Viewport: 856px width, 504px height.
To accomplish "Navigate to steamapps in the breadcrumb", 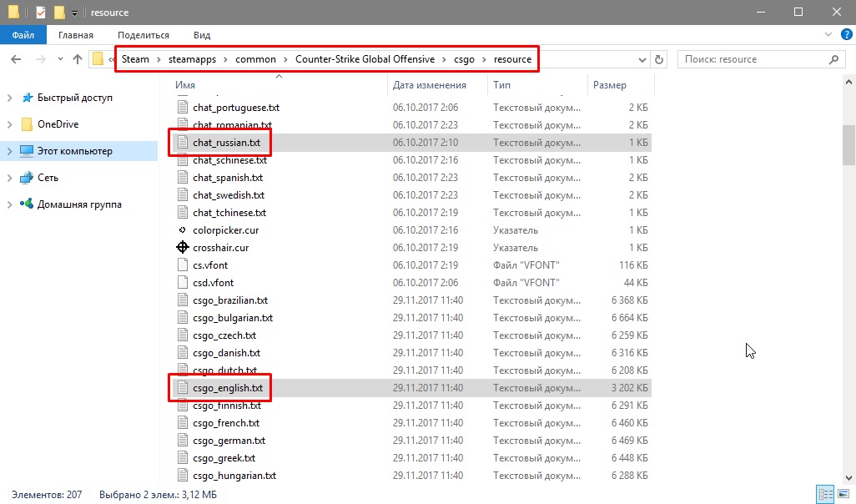I will (x=192, y=59).
